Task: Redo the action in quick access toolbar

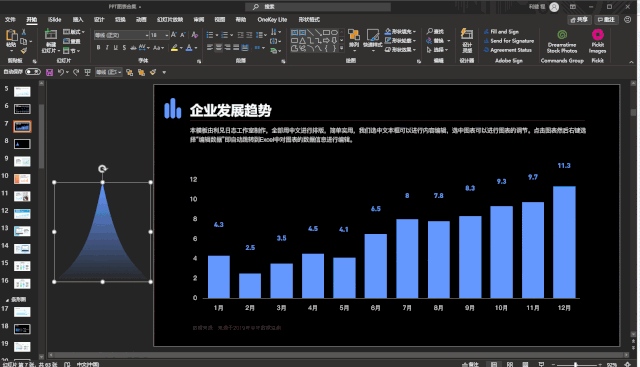Action: click(x=76, y=72)
